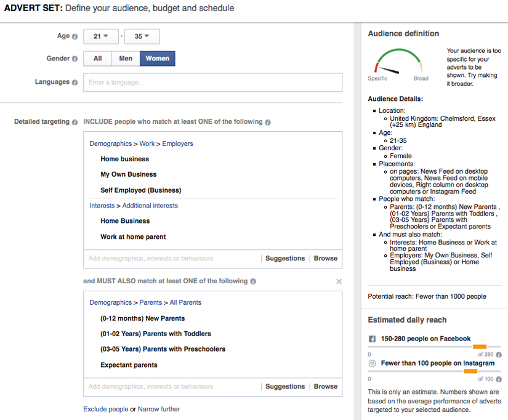
Task: Click the Work breadcrumb link
Action: pos(147,143)
